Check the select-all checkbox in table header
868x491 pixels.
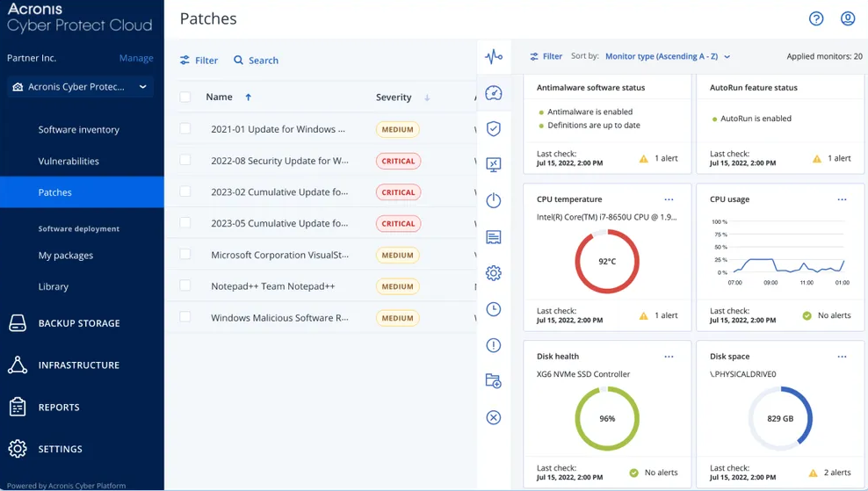pos(185,97)
